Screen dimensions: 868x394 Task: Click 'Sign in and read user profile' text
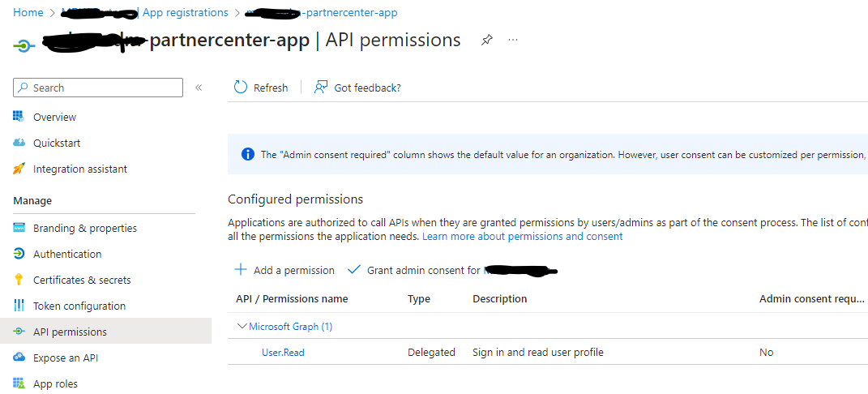[538, 352]
